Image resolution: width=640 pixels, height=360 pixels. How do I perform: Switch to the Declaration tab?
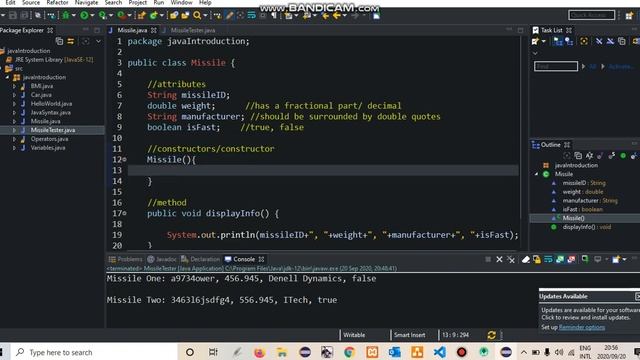pyautogui.click(x=200, y=259)
